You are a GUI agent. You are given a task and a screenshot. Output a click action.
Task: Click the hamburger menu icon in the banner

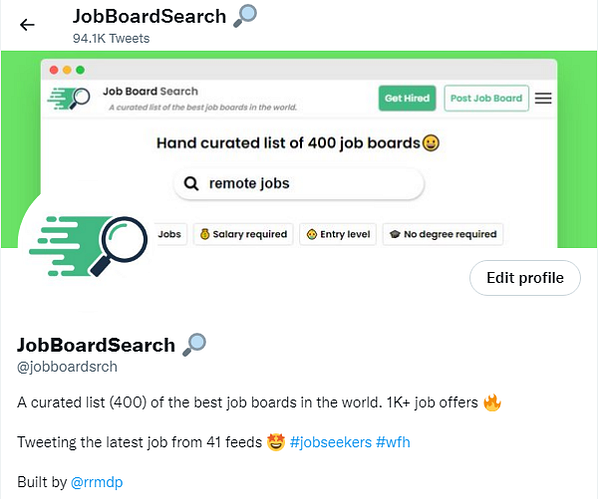pyautogui.click(x=543, y=98)
